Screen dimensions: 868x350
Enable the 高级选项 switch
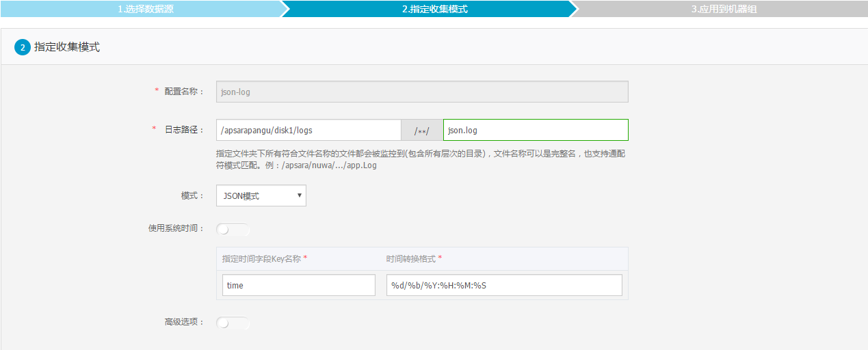pyautogui.click(x=233, y=323)
